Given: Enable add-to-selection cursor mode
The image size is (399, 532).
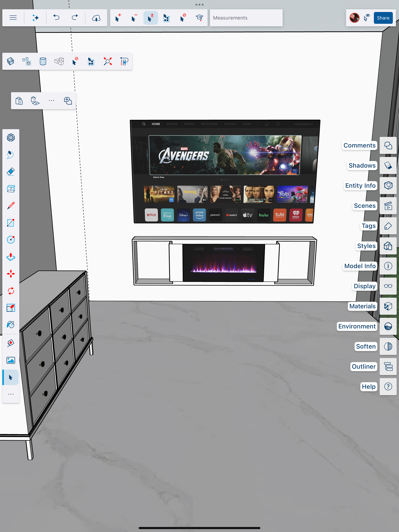Looking at the screenshot, I should pyautogui.click(x=118, y=18).
